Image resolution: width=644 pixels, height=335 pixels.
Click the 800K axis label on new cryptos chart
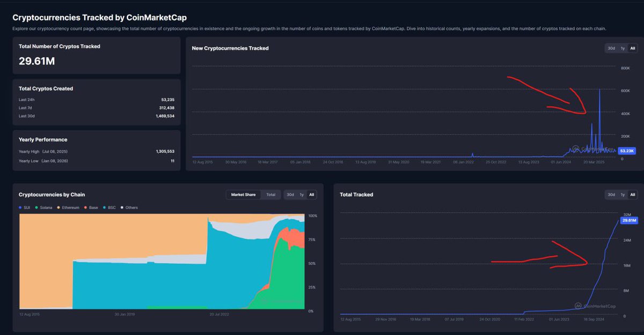click(x=625, y=68)
